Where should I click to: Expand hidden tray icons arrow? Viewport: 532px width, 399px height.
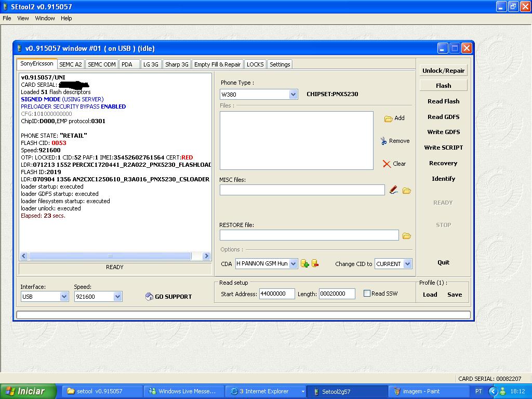(493, 391)
